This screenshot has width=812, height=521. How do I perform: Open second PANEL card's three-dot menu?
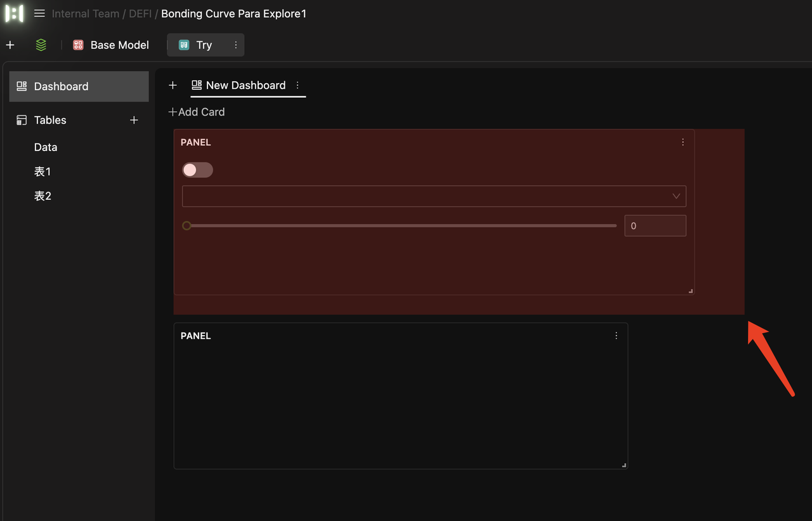tap(616, 336)
